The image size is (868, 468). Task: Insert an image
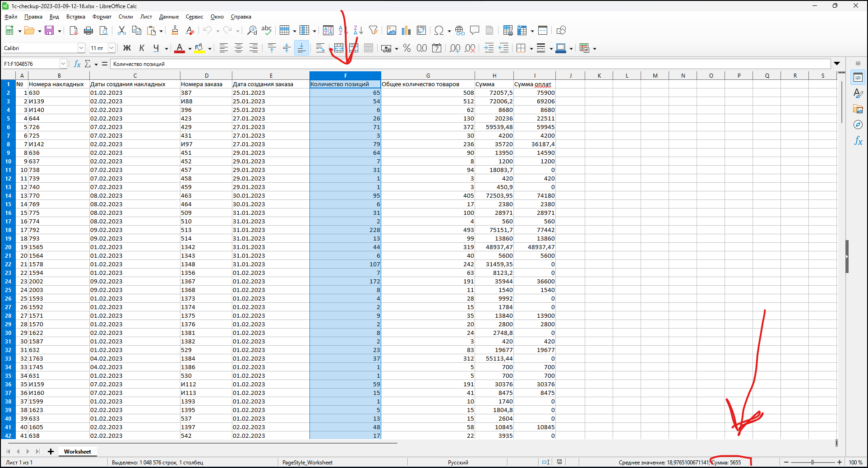click(391, 31)
